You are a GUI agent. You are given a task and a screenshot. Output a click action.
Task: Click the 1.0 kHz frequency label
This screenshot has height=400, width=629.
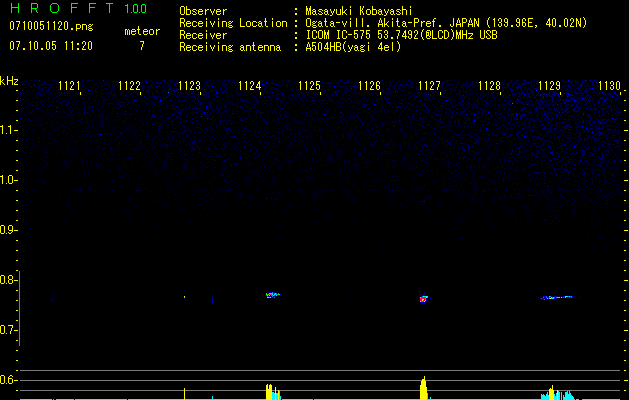[x=7, y=180]
